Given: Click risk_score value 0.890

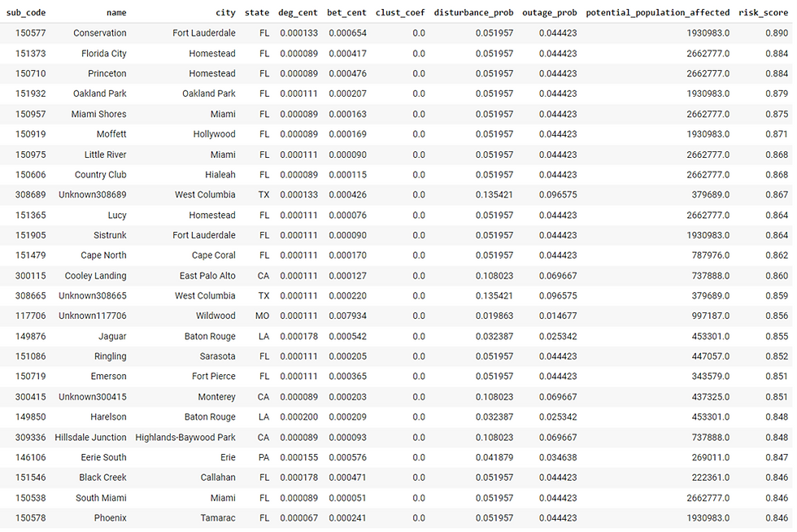Looking at the screenshot, I should pos(777,33).
